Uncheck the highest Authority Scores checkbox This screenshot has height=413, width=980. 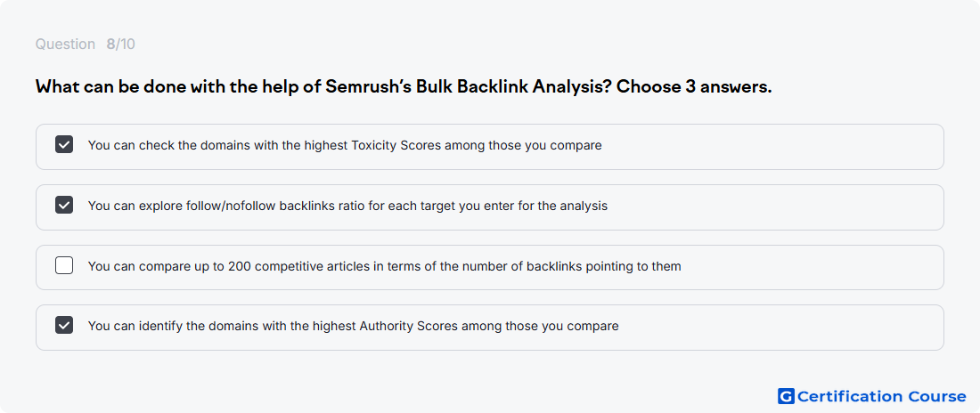[64, 326]
